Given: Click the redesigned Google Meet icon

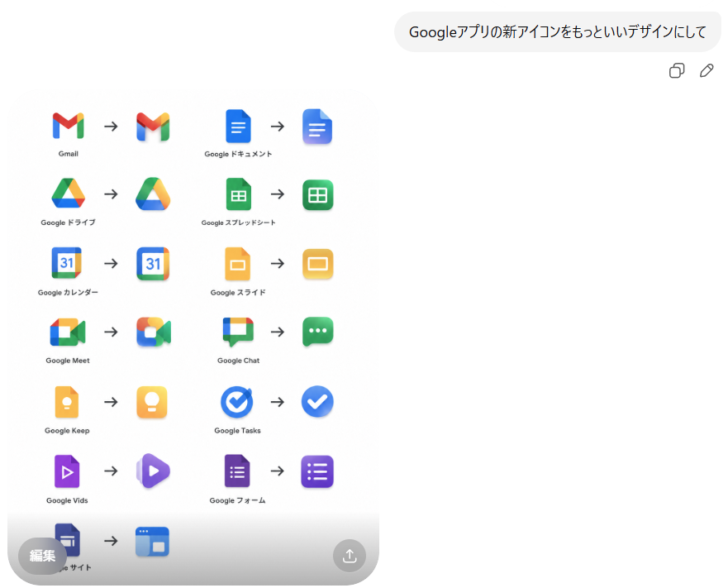Looking at the screenshot, I should coord(154,332).
